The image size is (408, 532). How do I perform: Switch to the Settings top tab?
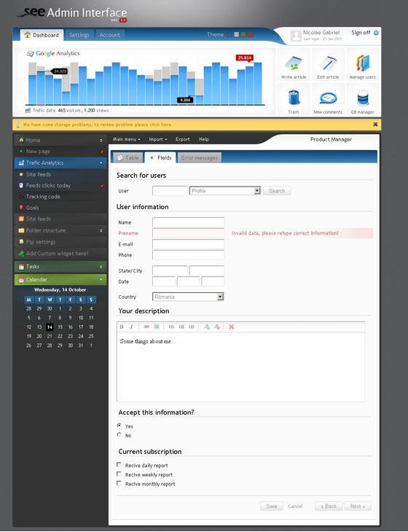click(79, 35)
